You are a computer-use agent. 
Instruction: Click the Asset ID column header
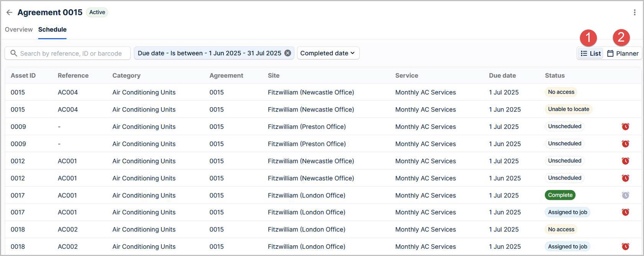coord(23,75)
